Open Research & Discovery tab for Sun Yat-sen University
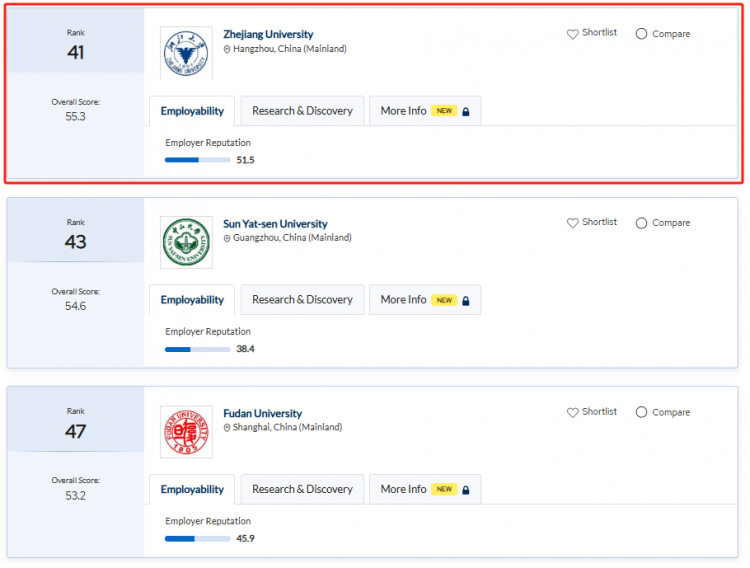 302,300
